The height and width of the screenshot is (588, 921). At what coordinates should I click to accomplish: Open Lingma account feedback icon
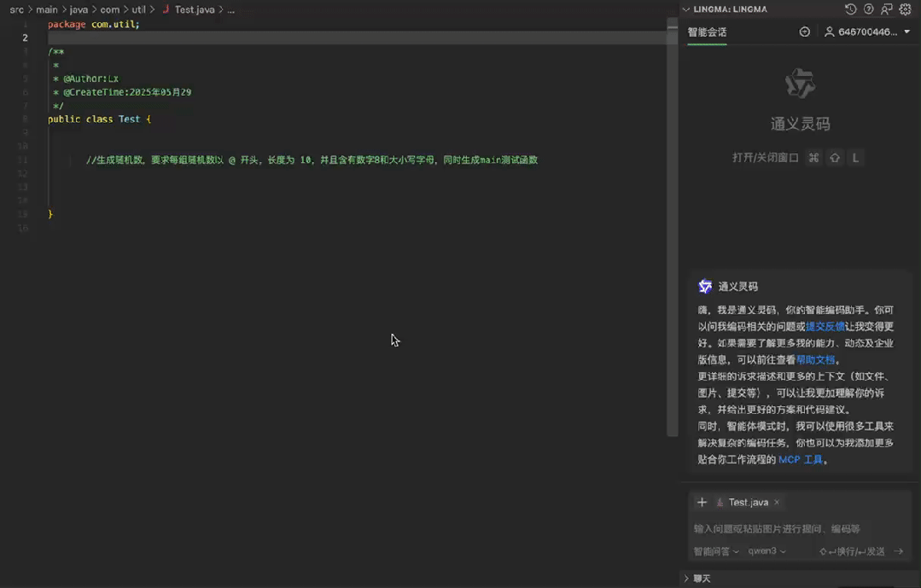(x=887, y=9)
